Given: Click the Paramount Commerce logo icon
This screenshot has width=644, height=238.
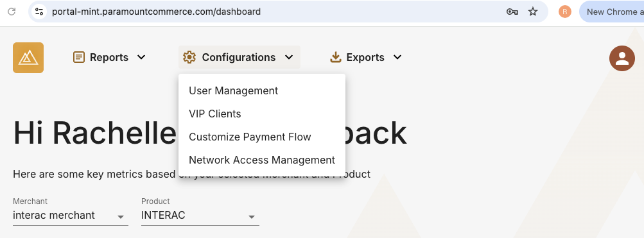Looking at the screenshot, I should tap(28, 58).
